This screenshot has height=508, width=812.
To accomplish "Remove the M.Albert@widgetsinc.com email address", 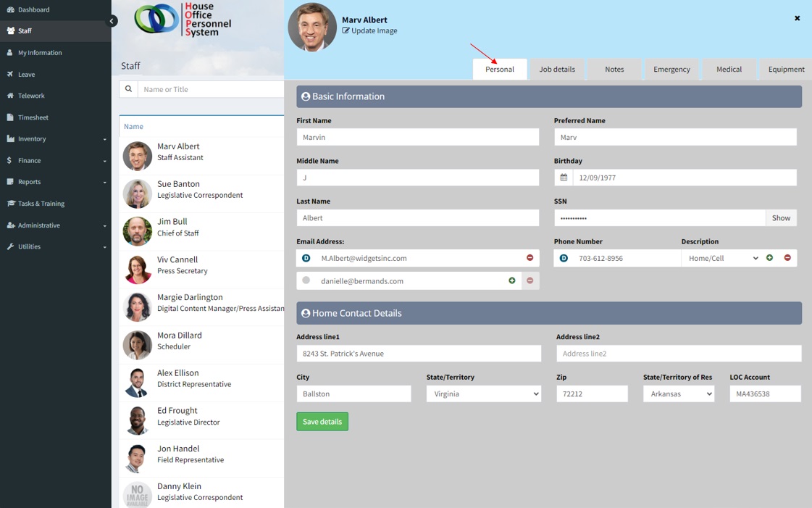I will coord(530,258).
